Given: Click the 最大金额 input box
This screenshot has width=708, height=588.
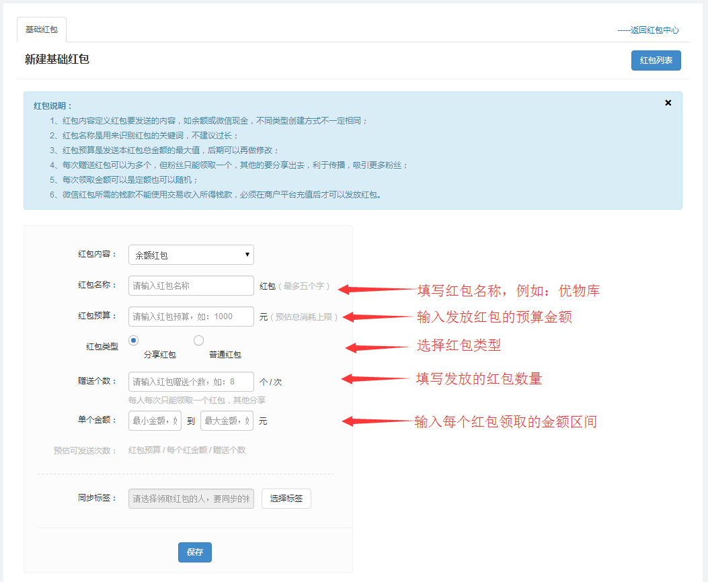Looking at the screenshot, I should tap(227, 421).
